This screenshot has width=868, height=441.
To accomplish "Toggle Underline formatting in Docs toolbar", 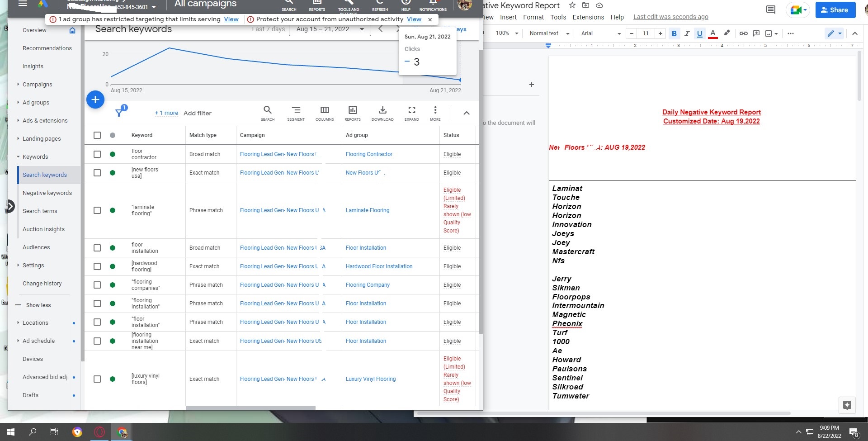I will (700, 33).
